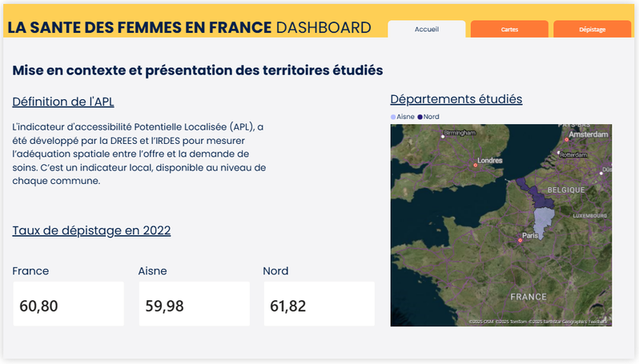Viewport: 639px width, 364px height.
Task: Open the Accueil tab
Action: 426,30
